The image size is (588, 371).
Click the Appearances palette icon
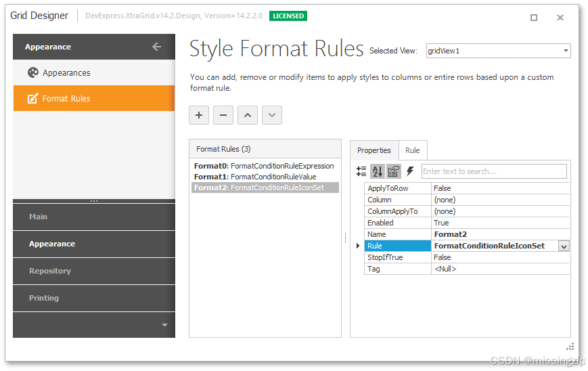click(x=33, y=72)
